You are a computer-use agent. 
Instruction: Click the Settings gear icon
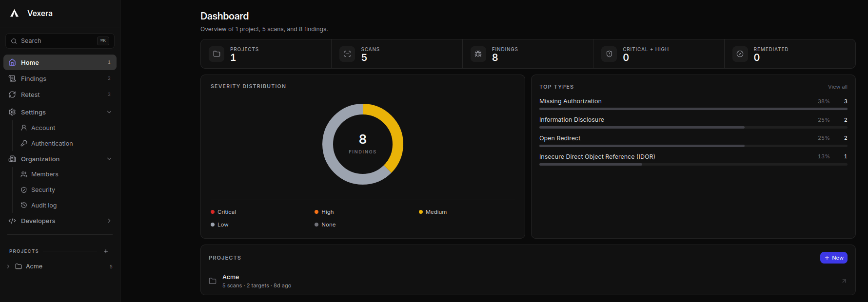coord(12,112)
